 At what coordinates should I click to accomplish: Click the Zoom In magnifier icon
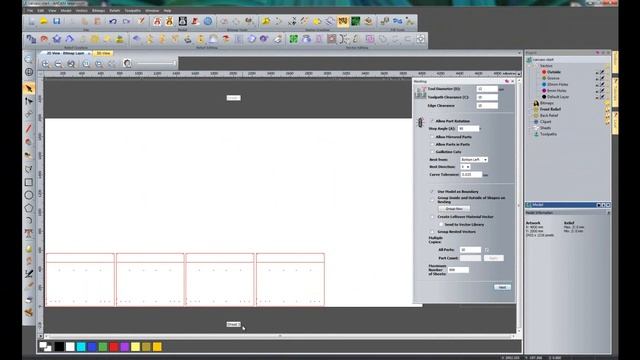45,64
